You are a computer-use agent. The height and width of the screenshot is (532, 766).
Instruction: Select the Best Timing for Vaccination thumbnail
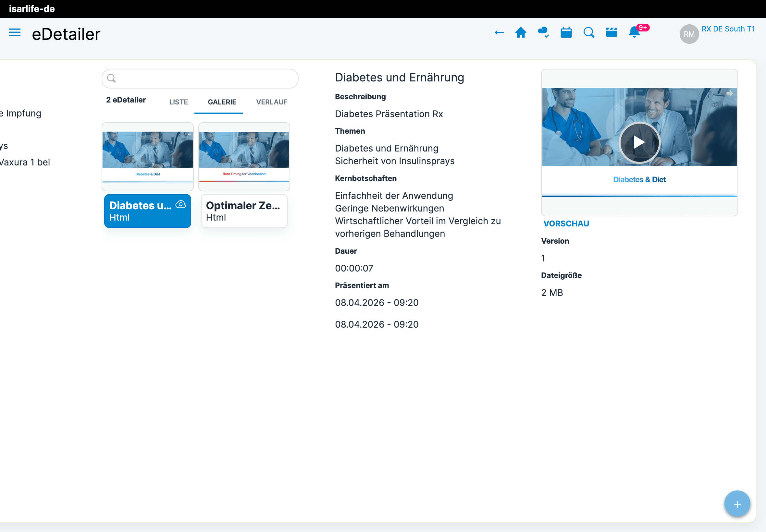click(x=244, y=157)
